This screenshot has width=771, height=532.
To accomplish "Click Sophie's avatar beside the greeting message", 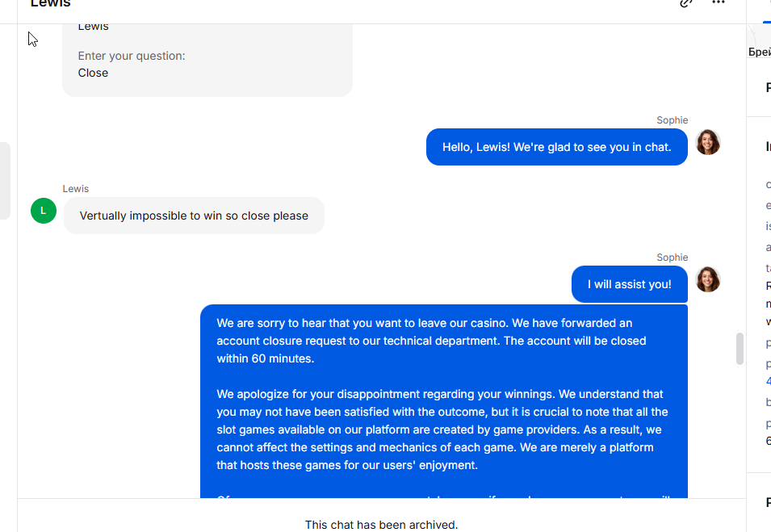I will tap(708, 142).
